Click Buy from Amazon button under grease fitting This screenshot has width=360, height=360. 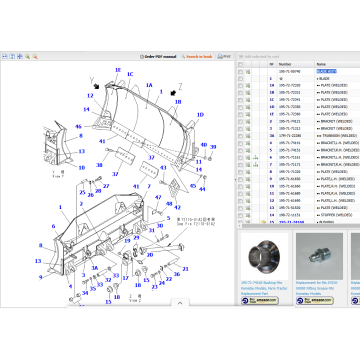point(315,300)
